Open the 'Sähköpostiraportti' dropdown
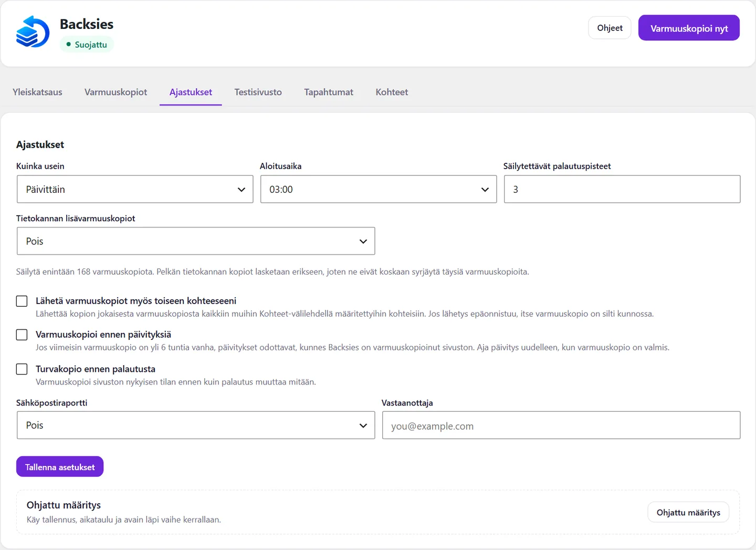This screenshot has width=756, height=550. click(x=196, y=425)
